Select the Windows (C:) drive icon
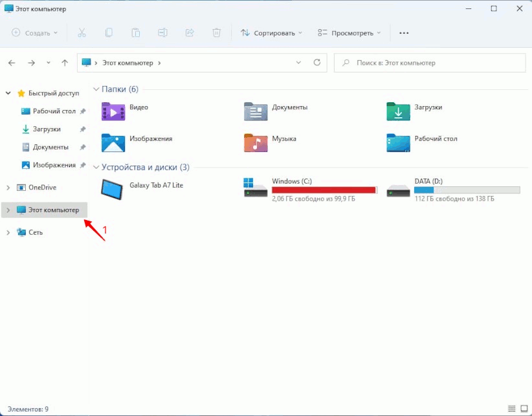Image resolution: width=532 pixels, height=416 pixels. tap(256, 187)
